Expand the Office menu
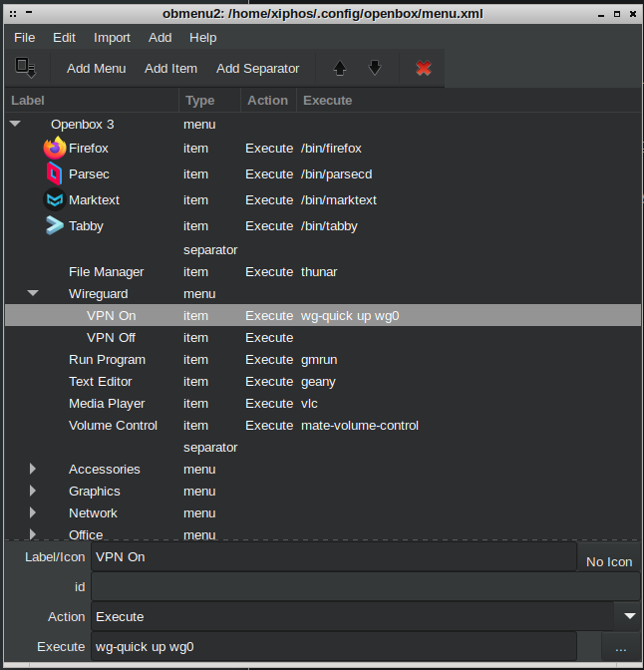The image size is (644, 670). 33,534
